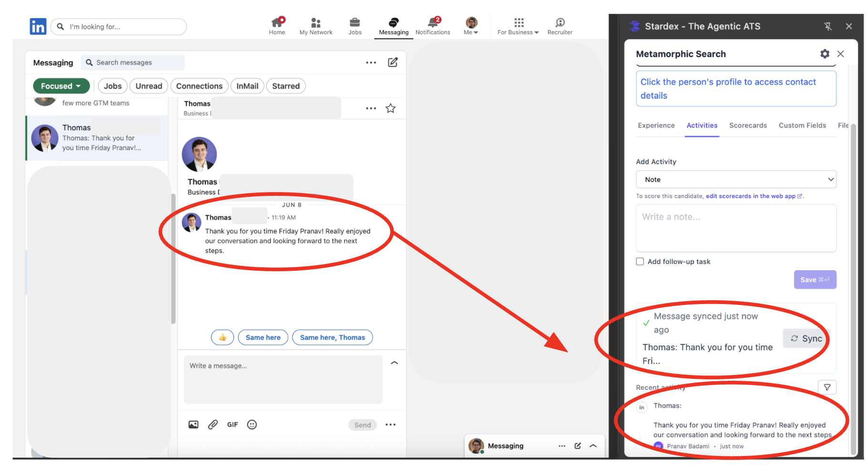The height and width of the screenshot is (467, 868).
Task: Open conversation options three-dot menu beside the star
Action: pos(371,108)
